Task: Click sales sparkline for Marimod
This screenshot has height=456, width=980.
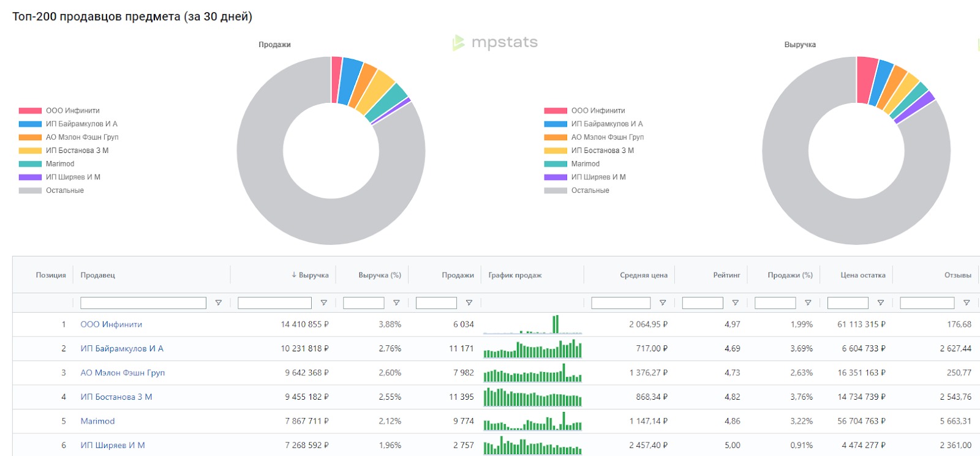Action: [532, 421]
